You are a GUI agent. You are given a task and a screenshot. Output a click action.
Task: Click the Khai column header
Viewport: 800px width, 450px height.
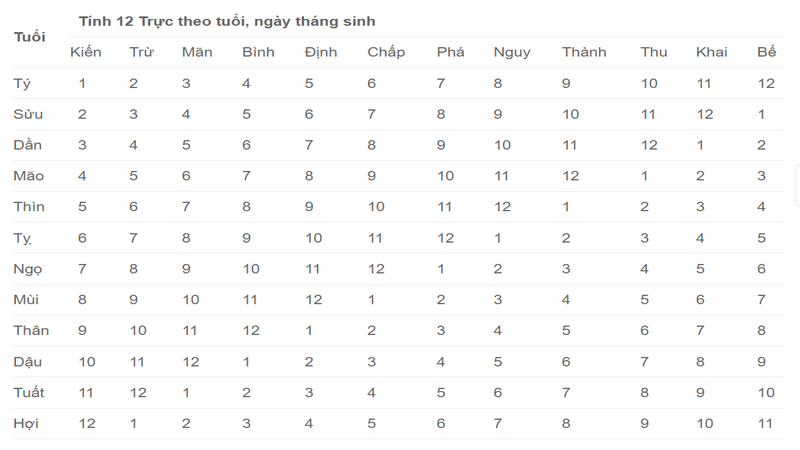pyautogui.click(x=711, y=52)
